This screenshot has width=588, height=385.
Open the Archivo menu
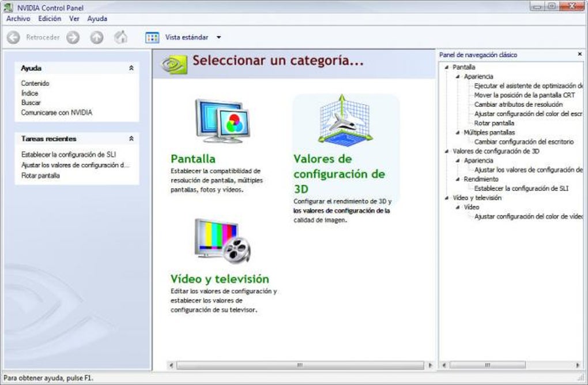pos(18,18)
